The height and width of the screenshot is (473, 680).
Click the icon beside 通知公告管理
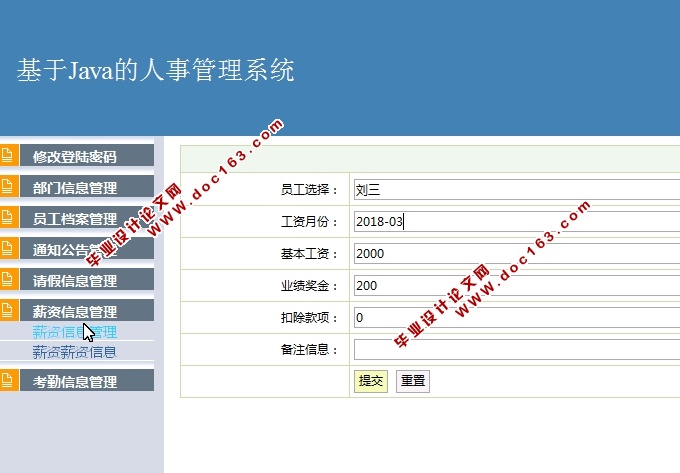pos(8,248)
